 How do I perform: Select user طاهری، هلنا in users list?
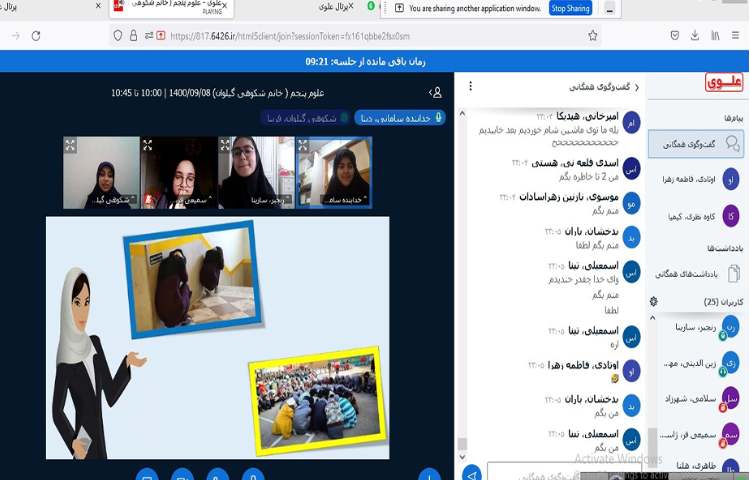click(700, 467)
